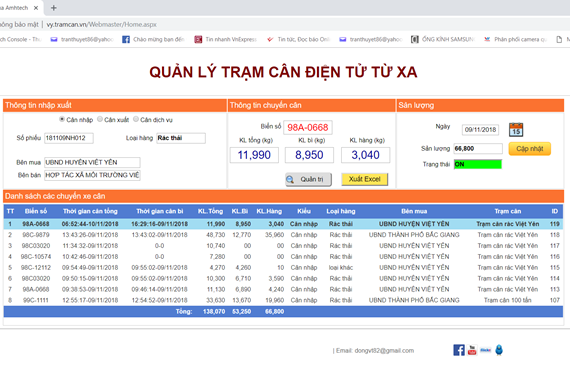The height and width of the screenshot is (379, 570).
Task: Select row with plate 99C-1111
Action: coord(283,300)
